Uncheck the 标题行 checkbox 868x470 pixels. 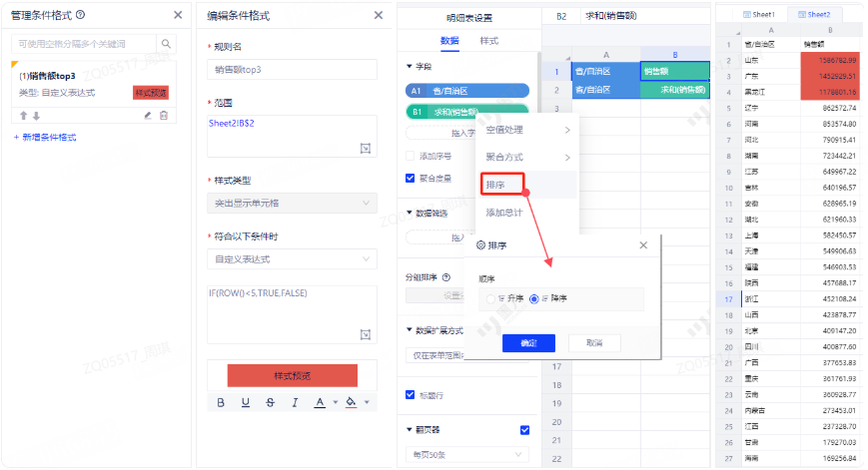pos(411,394)
